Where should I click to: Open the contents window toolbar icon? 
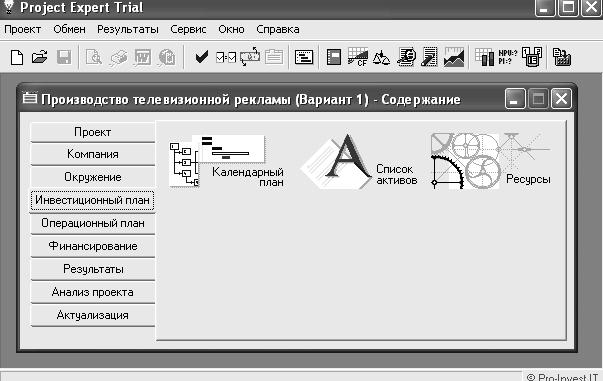click(x=304, y=58)
